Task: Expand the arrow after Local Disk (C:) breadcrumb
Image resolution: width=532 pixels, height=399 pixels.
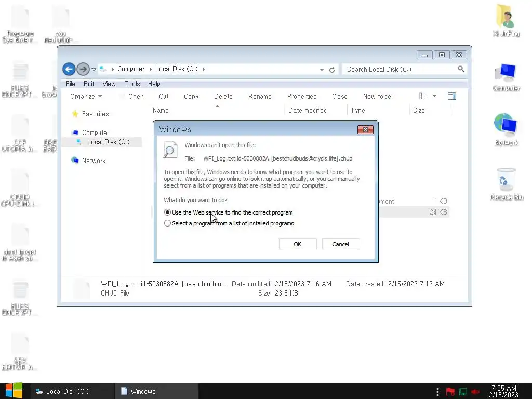Action: coord(204,69)
